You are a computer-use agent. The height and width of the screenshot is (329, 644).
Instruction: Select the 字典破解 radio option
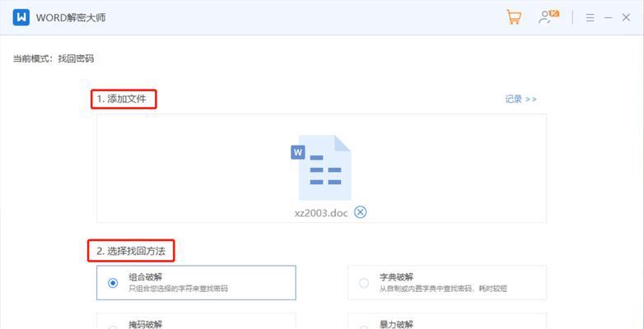[x=364, y=283]
